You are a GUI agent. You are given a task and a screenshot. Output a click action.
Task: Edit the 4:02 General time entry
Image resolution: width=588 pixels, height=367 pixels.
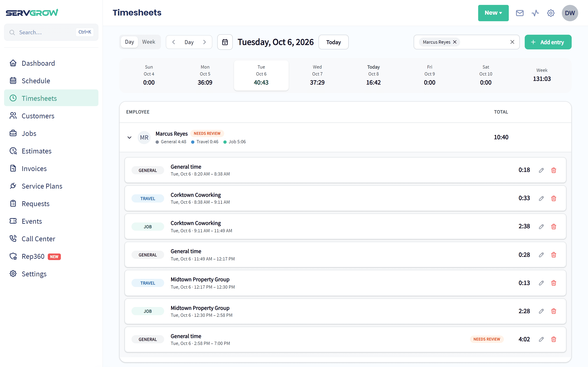541,339
